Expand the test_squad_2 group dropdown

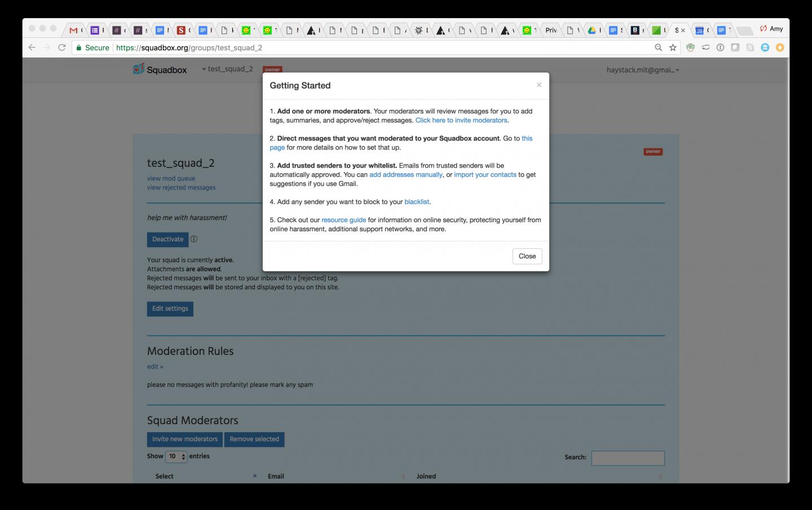coord(228,69)
